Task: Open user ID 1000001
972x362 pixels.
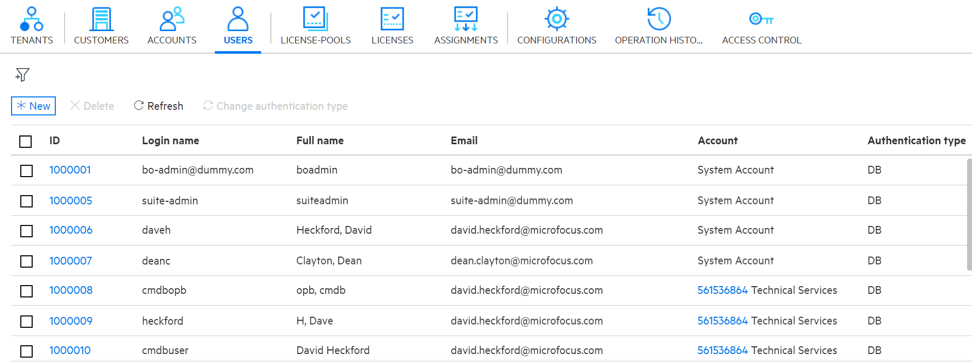Action: click(70, 170)
